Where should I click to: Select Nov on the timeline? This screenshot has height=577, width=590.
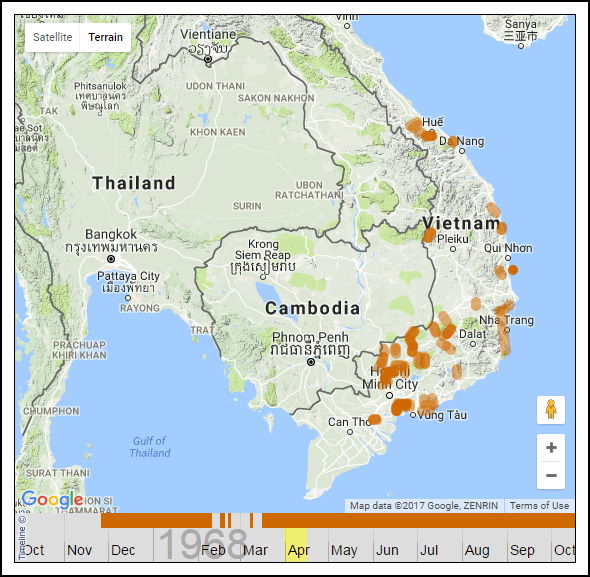[79, 550]
